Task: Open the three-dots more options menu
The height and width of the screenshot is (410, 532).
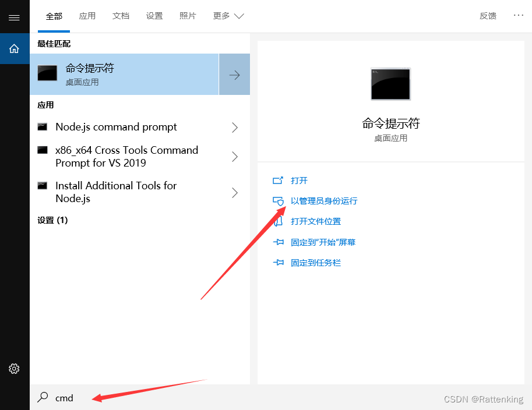Action: pyautogui.click(x=519, y=15)
